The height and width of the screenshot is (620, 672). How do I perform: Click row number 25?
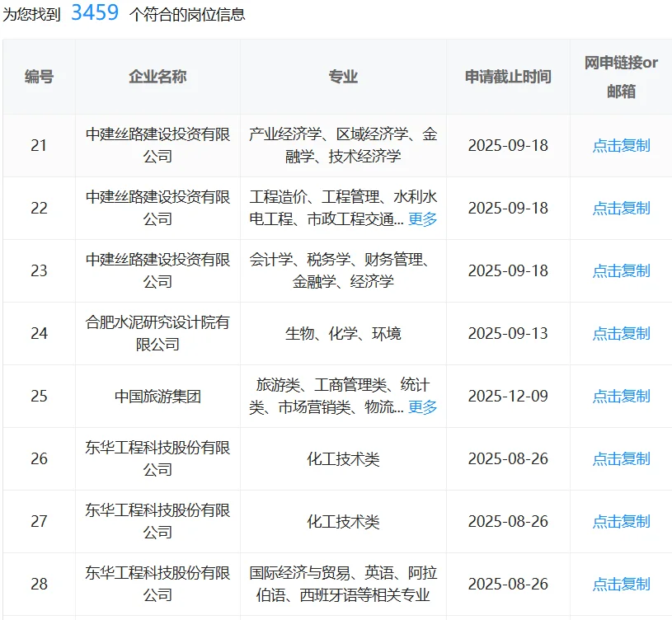point(39,397)
